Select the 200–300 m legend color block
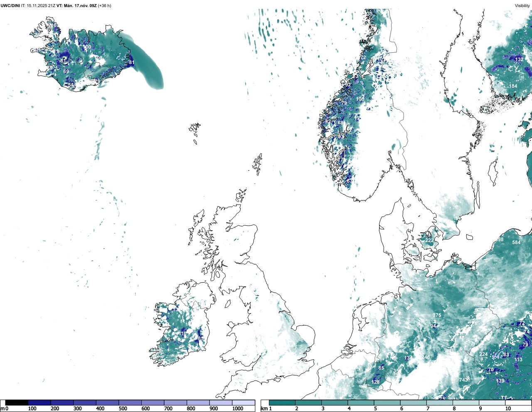 (x=62, y=402)
